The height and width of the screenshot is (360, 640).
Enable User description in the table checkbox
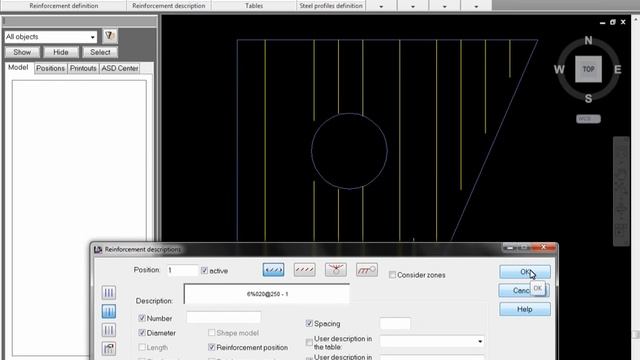[x=309, y=342]
